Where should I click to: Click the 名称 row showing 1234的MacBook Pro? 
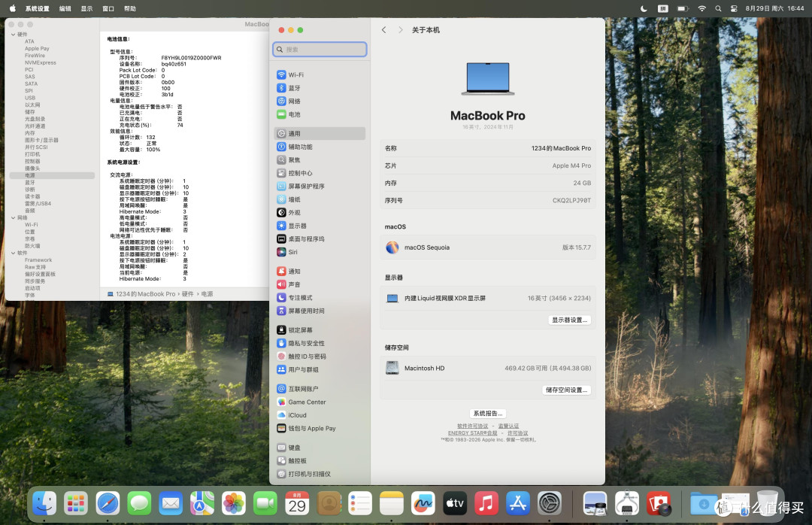(488, 148)
